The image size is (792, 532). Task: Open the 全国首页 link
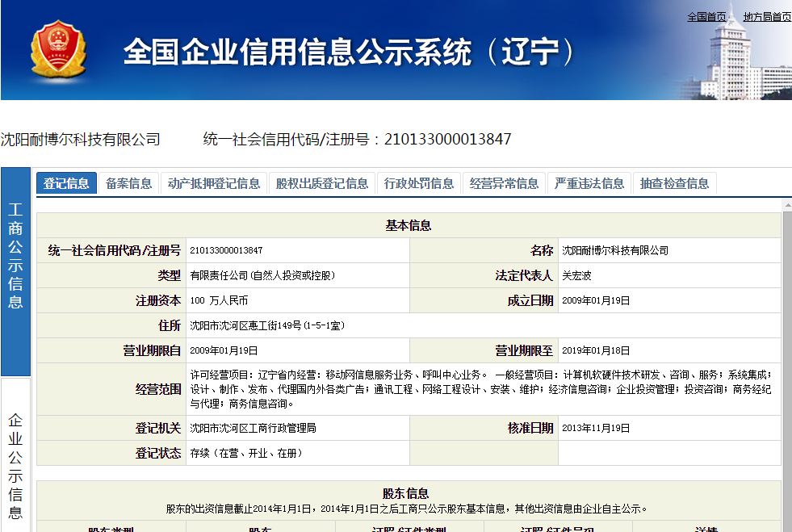(706, 17)
